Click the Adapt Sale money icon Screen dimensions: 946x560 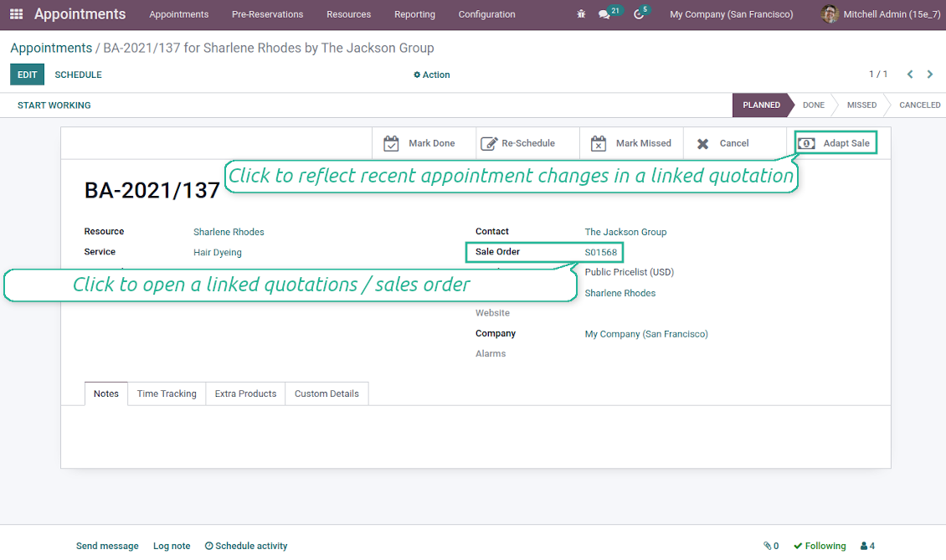pos(807,144)
